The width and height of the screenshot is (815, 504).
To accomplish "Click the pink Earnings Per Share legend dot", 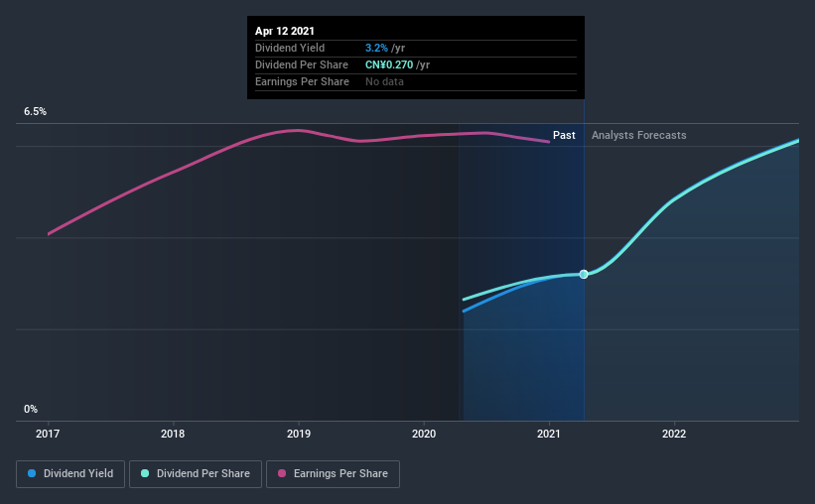I will [x=282, y=473].
